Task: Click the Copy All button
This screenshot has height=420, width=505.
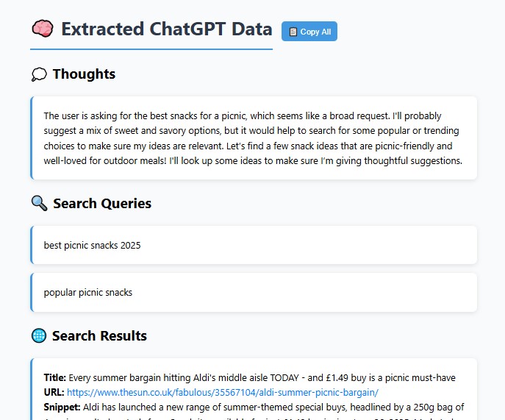Action: coord(309,32)
